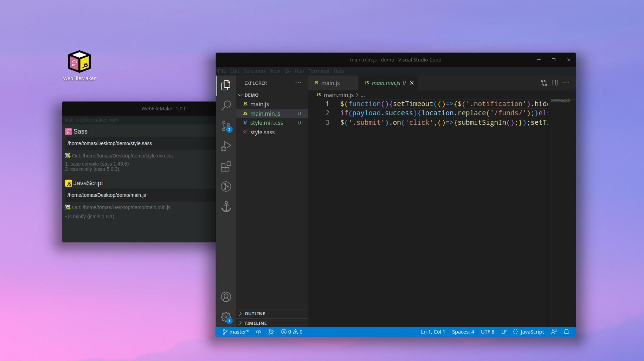This screenshot has height=361, width=644.
Task: Click the breadcrumb ellipsis after main.min.js
Action: [362, 95]
